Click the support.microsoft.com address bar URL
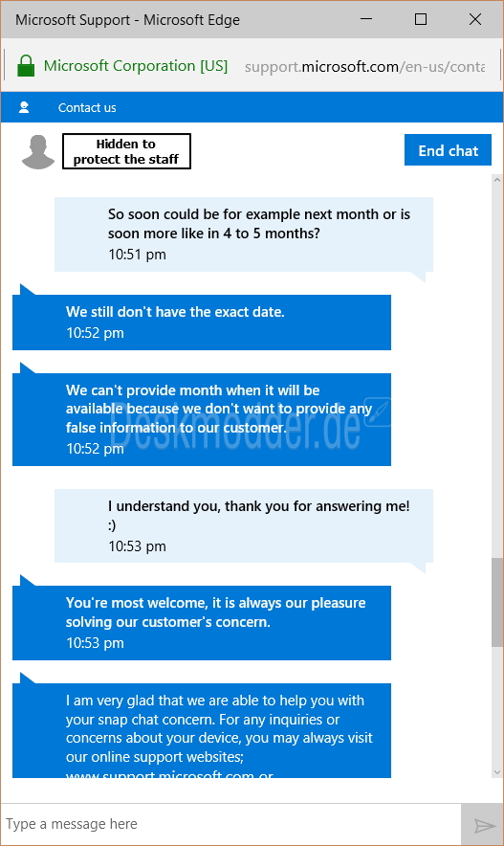Image resolution: width=504 pixels, height=846 pixels. click(x=364, y=67)
